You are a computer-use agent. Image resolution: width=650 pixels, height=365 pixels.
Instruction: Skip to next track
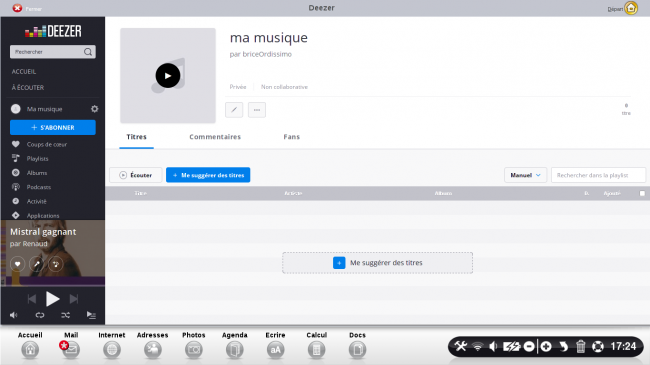[x=74, y=299]
